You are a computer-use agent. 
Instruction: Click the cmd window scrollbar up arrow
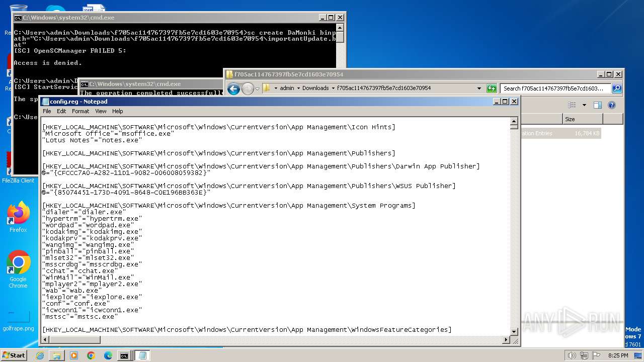click(x=340, y=28)
